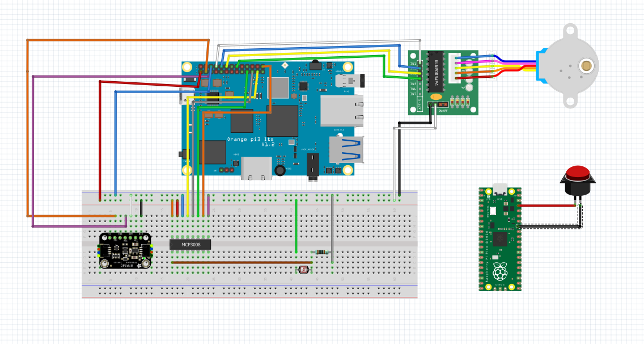Select the long brown wire on breadboard
The image size is (644, 344).
click(242, 262)
